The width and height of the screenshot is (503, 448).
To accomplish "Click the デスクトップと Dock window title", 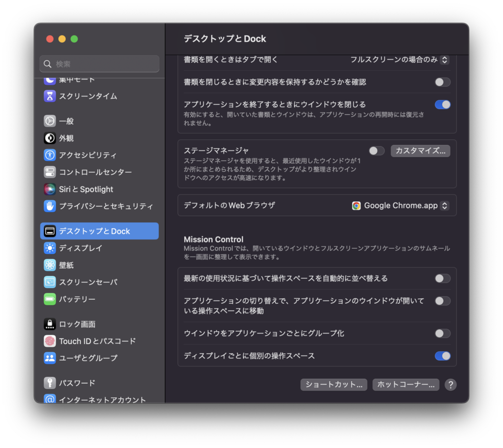I will [225, 39].
